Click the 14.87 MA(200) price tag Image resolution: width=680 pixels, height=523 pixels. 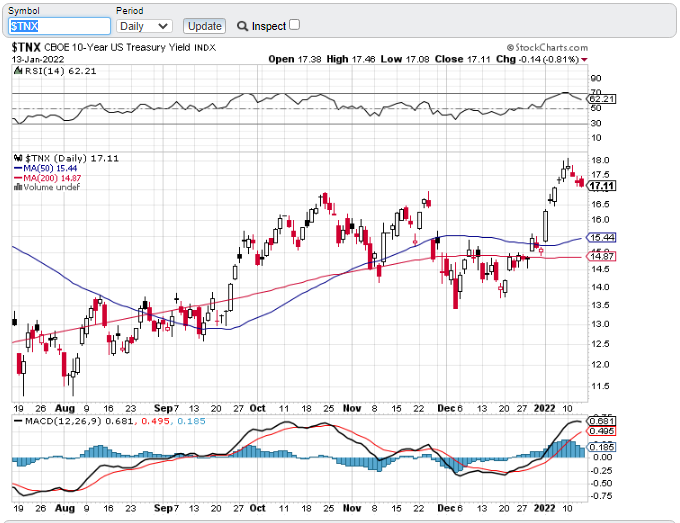601,256
